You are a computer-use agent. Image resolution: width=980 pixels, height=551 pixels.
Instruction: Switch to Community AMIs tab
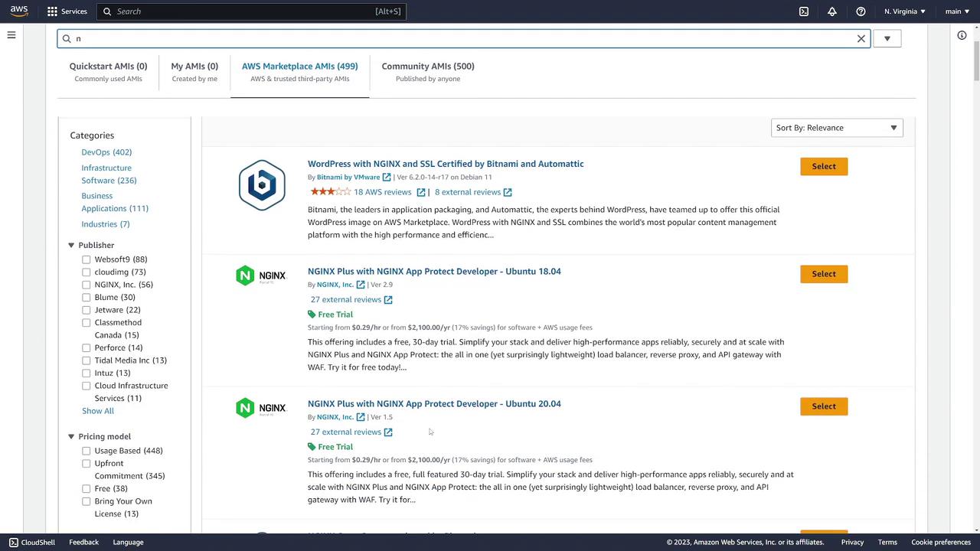pos(428,72)
